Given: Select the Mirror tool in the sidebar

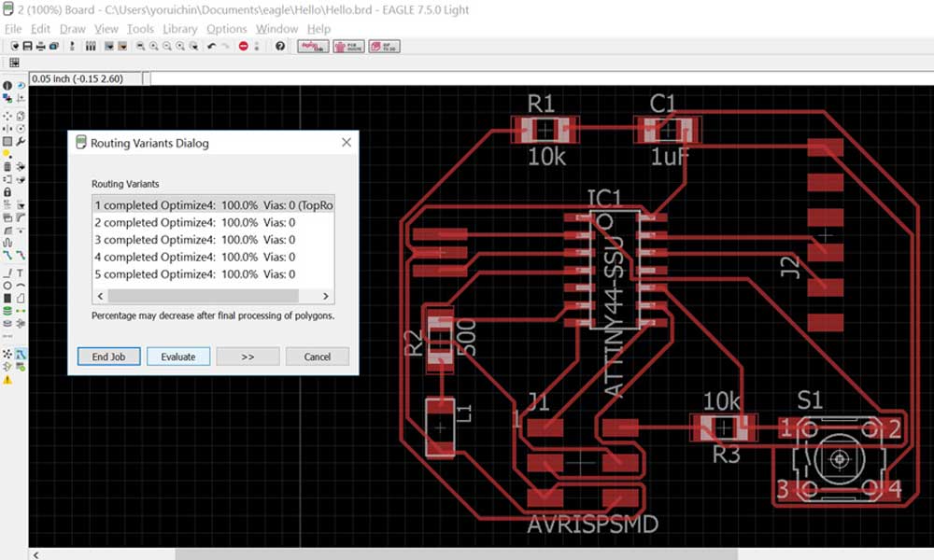Looking at the screenshot, I should click(7, 129).
